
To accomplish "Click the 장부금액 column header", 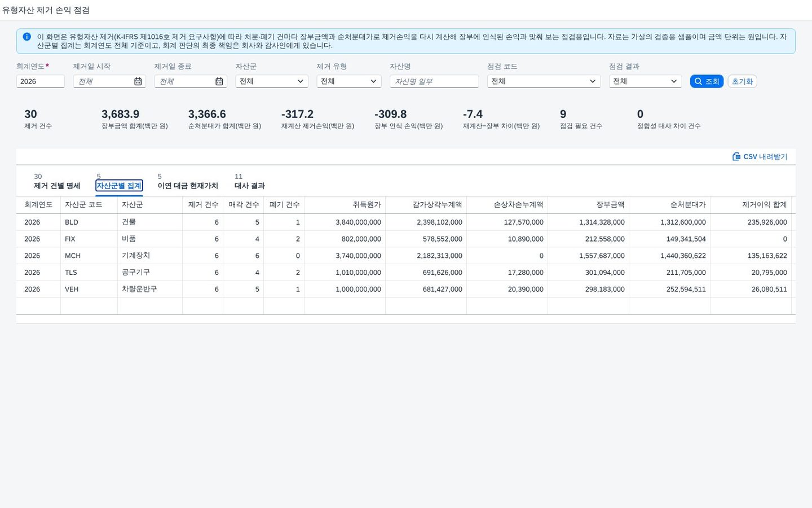I will pyautogui.click(x=589, y=205).
